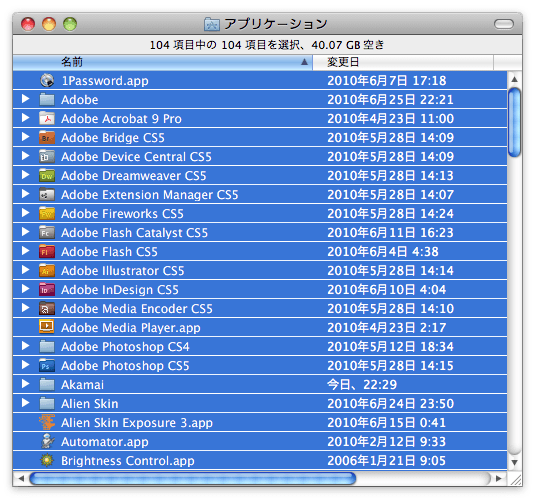The height and width of the screenshot is (499, 535).
Task: Expand Adobe Device Central CS5 disclosure triangle
Action: point(25,156)
